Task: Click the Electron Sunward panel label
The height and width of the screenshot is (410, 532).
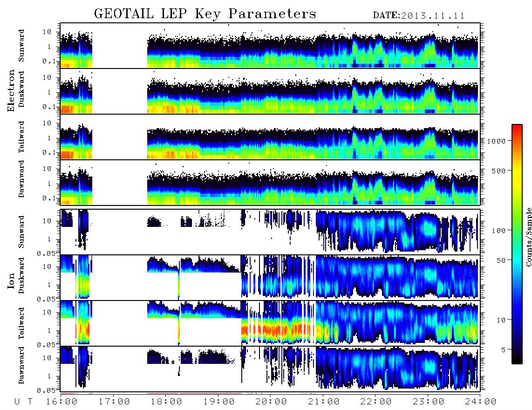Action: tap(21, 46)
